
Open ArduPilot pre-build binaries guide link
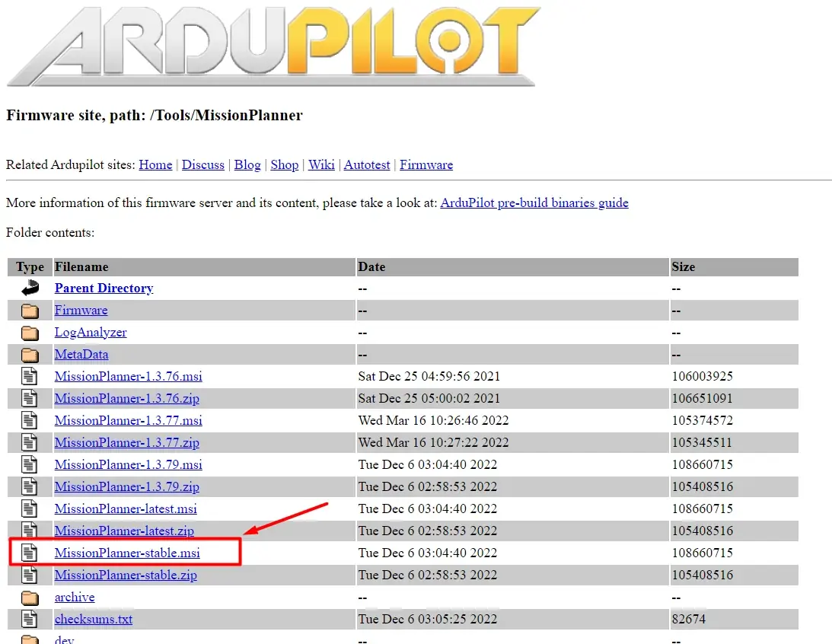(534, 202)
